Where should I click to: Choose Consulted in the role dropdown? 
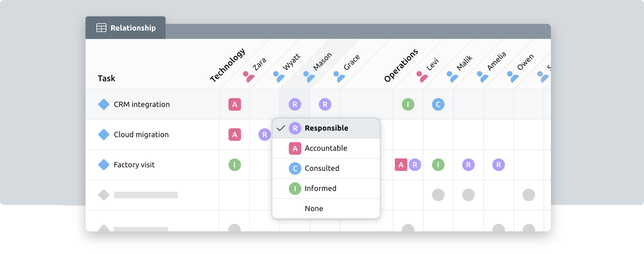click(x=326, y=168)
